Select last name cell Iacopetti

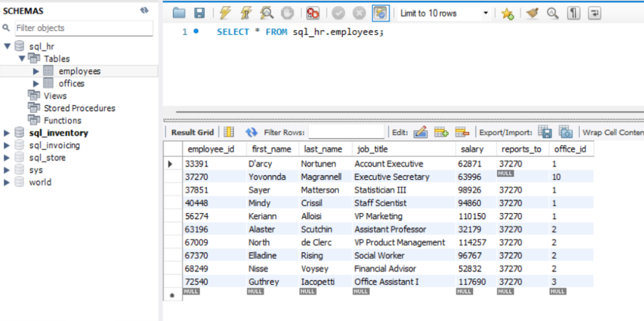(x=325, y=282)
